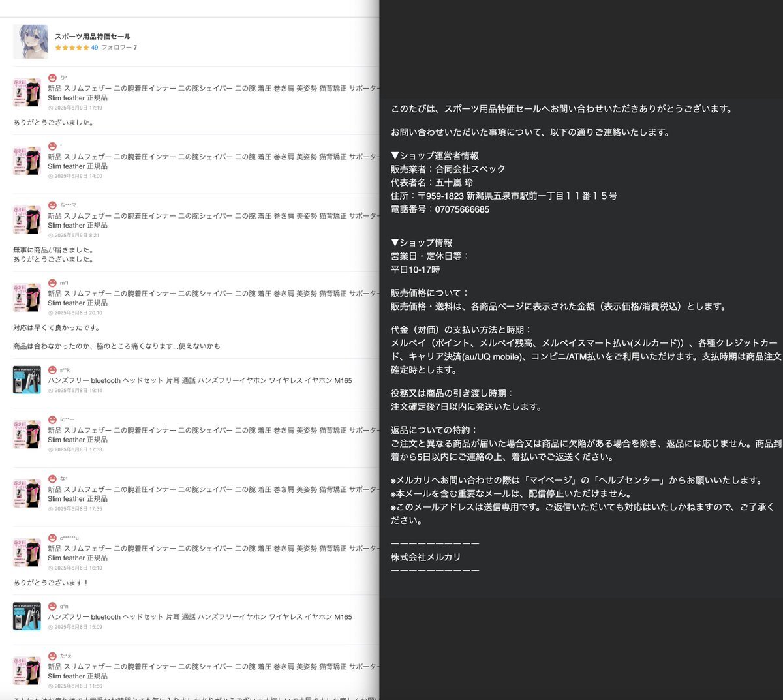
Task: Click the email heading ▼ショップ運営者情報
Action: coord(435,156)
